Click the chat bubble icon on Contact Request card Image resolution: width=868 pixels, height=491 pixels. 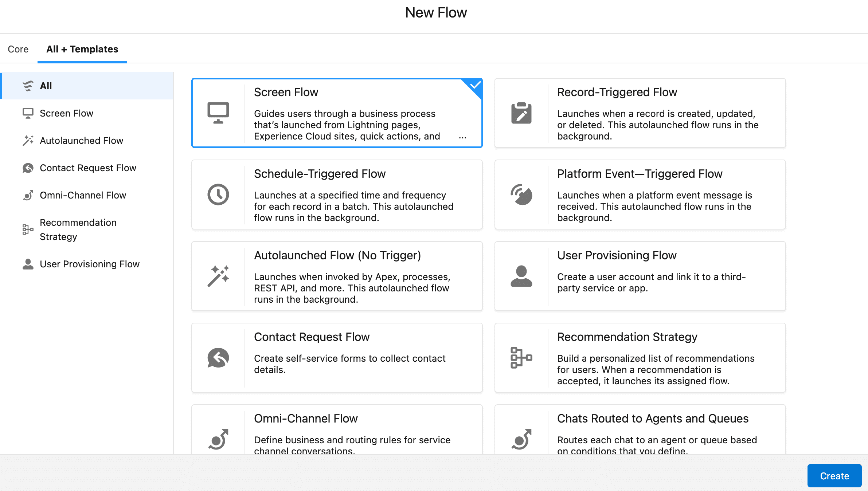pos(218,358)
